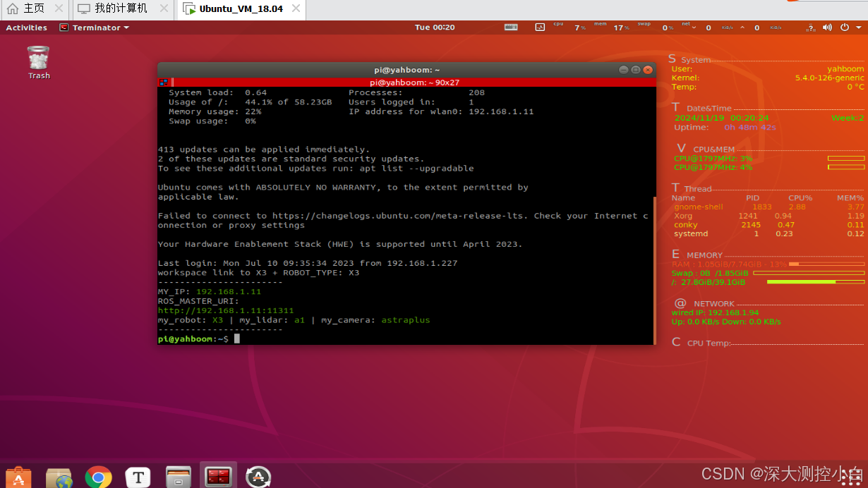The height and width of the screenshot is (488, 868).
Task: Launch the package installer with globe icon
Action: [x=59, y=477]
